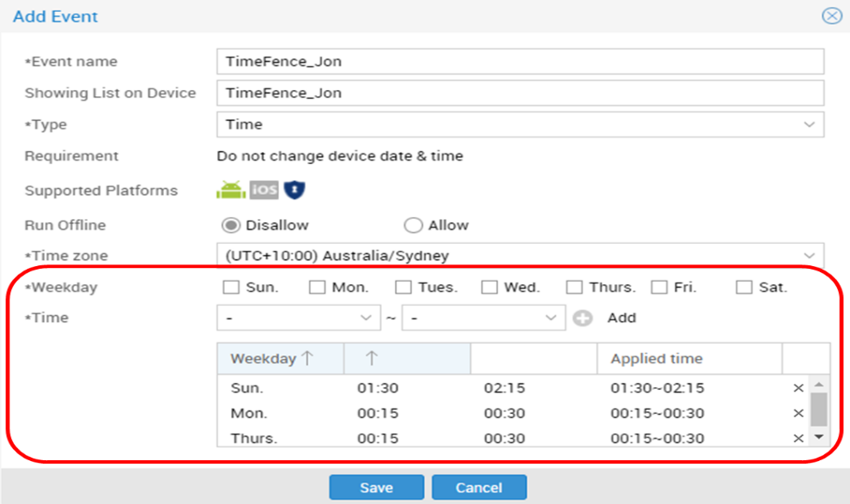Click the Save button

click(376, 487)
